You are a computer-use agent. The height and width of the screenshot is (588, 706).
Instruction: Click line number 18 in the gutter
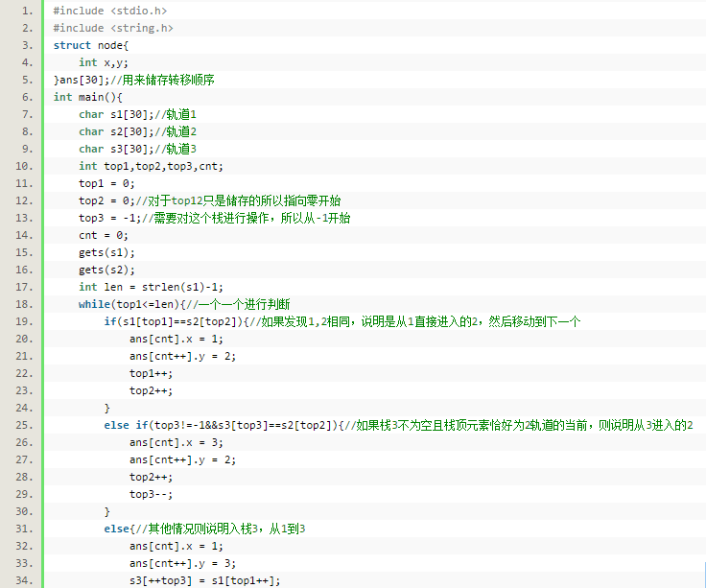24,304
